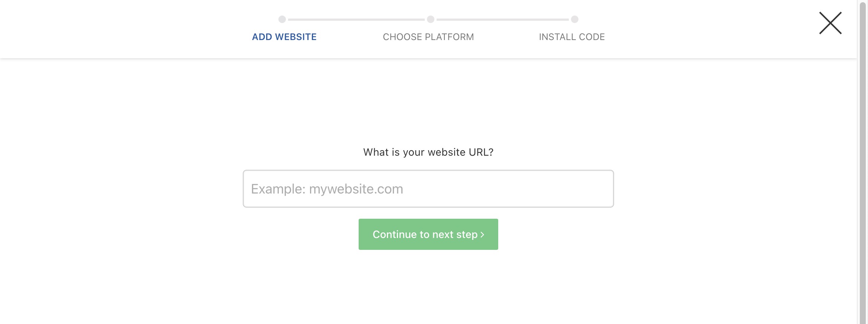
Task: Click Continue to next step button
Action: (x=428, y=234)
